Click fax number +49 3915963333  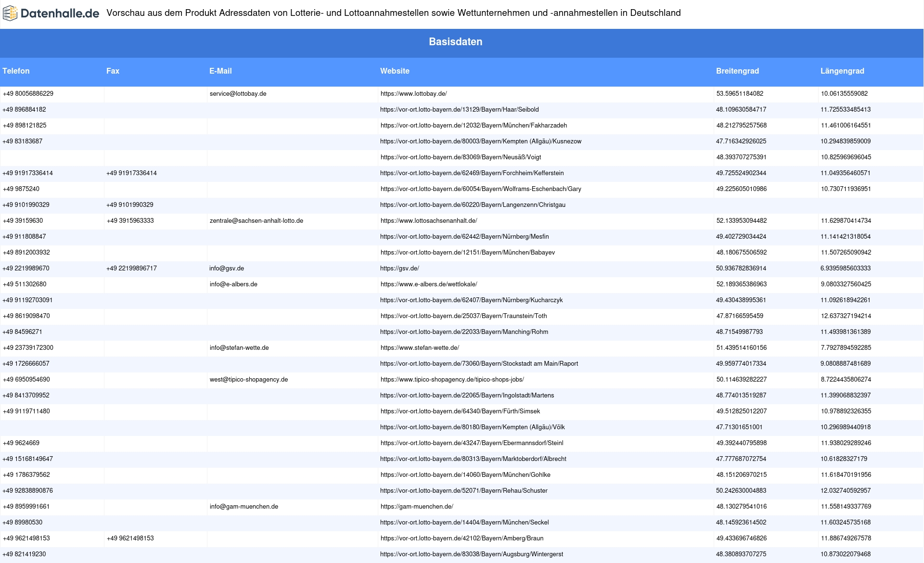(130, 221)
